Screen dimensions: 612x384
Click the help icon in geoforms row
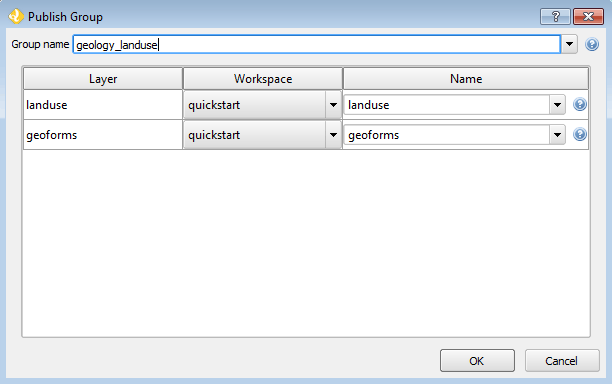(x=580, y=134)
